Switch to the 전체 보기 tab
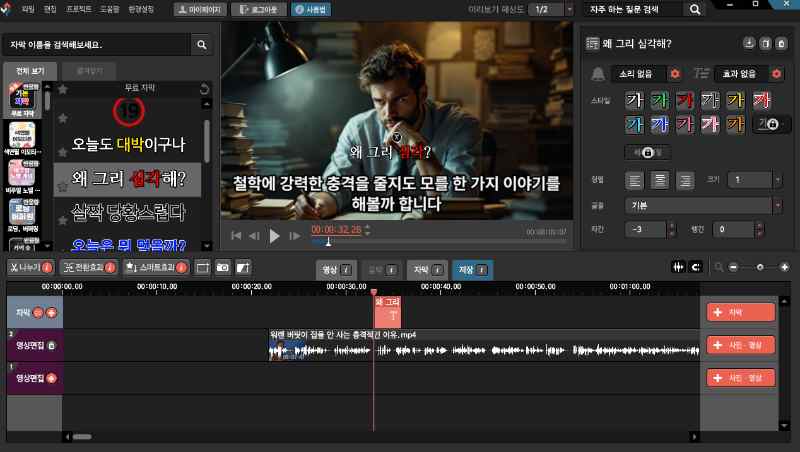800x452 pixels. (30, 71)
